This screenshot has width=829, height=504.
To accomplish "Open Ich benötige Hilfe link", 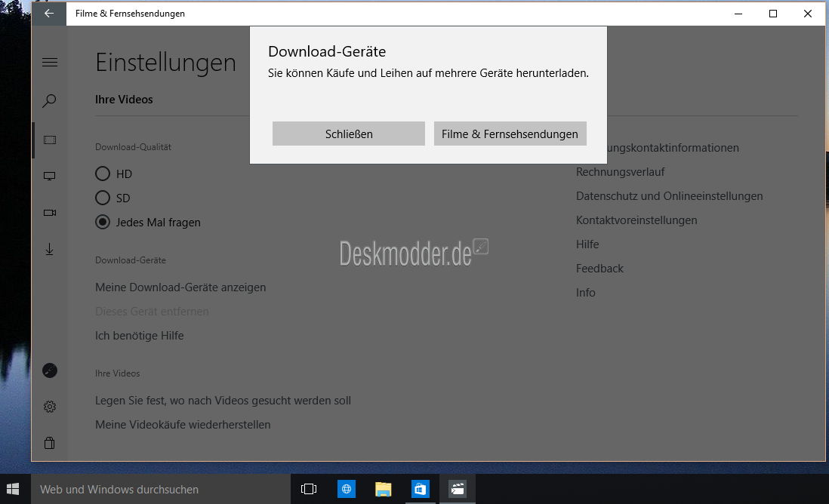I will [x=140, y=336].
